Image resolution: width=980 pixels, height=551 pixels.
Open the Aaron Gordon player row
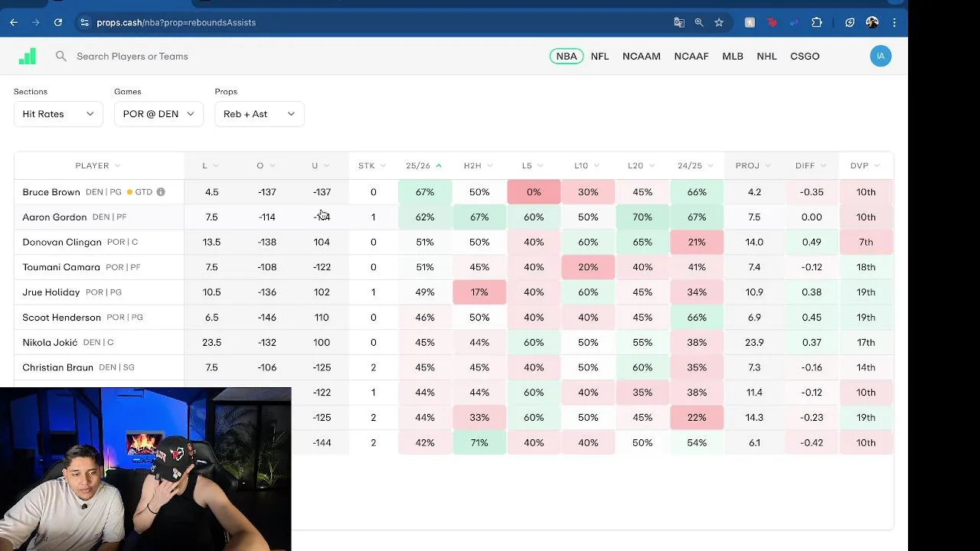[x=453, y=217]
